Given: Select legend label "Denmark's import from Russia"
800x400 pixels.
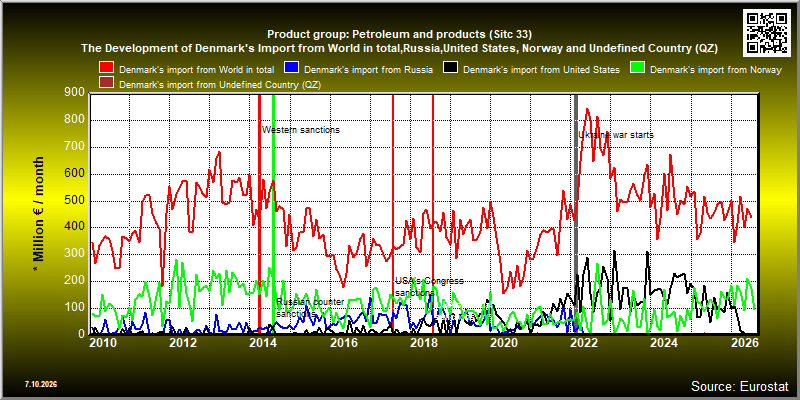Looking at the screenshot, I should (x=368, y=69).
